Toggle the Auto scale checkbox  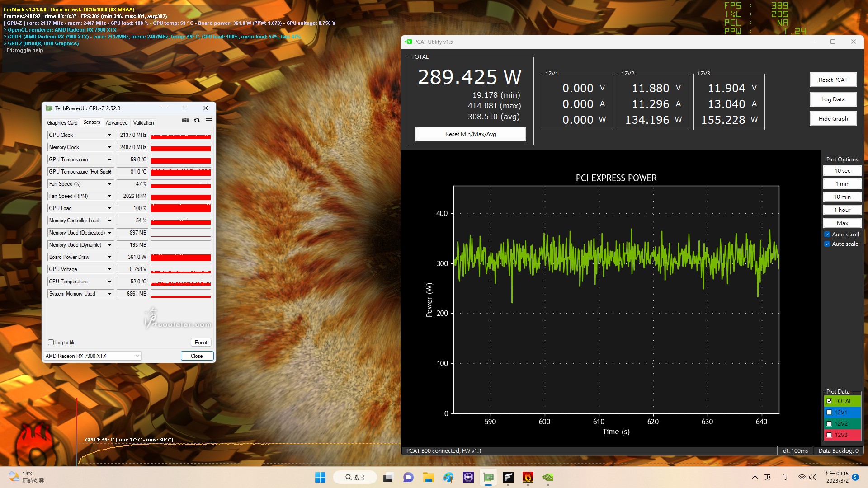tap(827, 244)
